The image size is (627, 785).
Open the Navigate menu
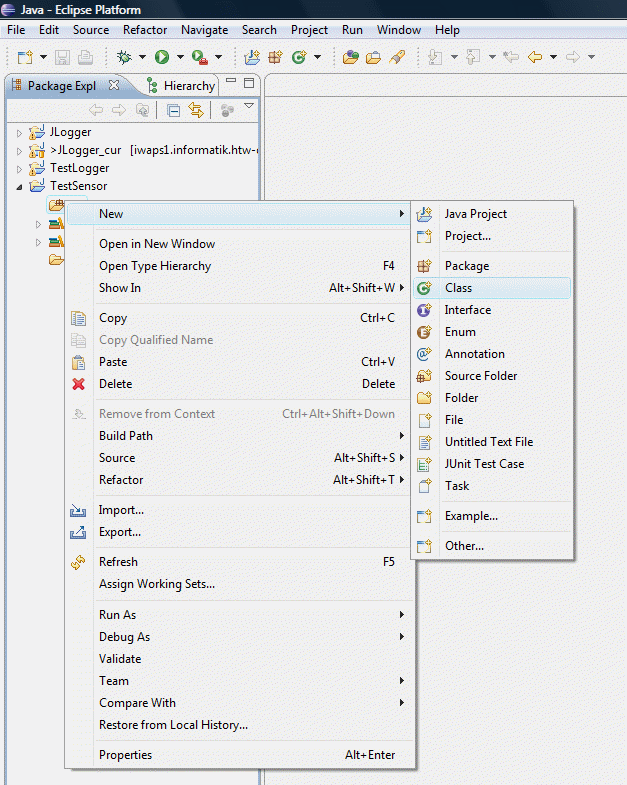pyautogui.click(x=204, y=30)
